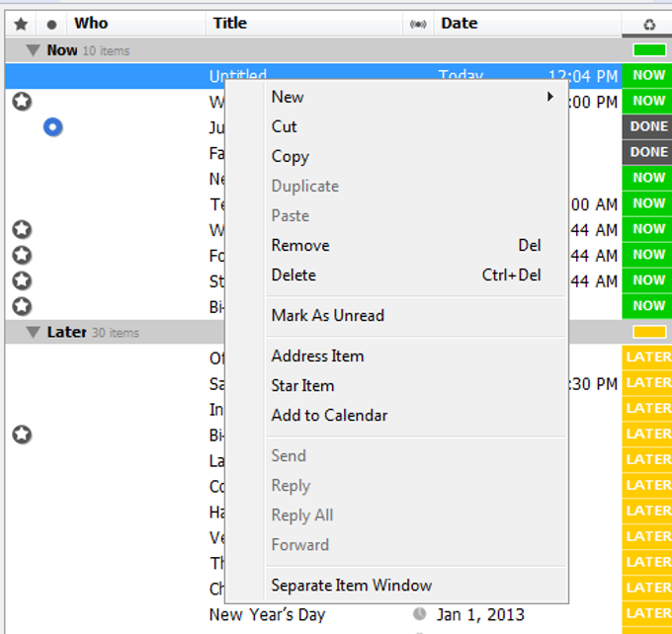
Task: Click the LATER badge on New Year's Day row
Action: 647,613
